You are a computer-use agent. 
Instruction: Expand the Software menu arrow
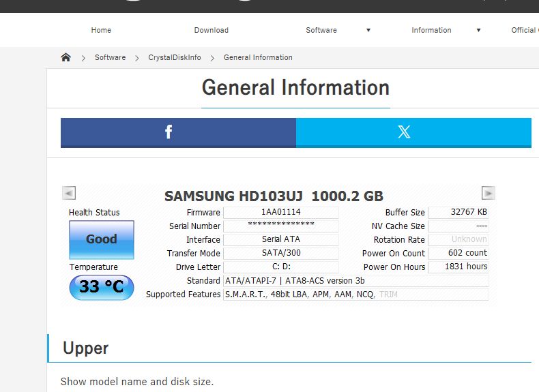[368, 30]
